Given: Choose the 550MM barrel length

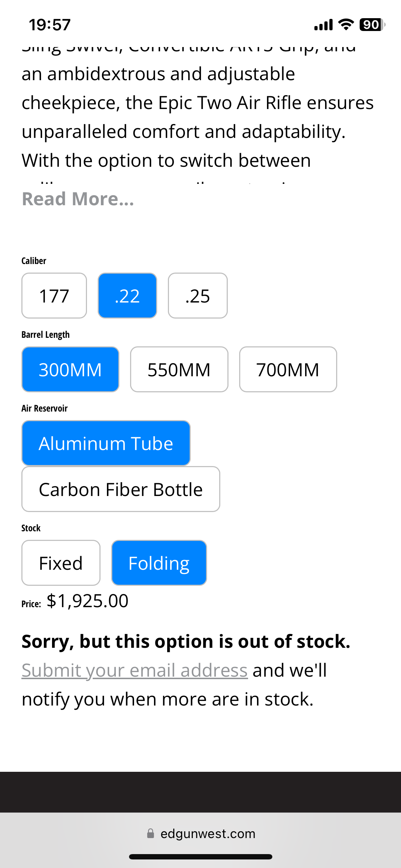Looking at the screenshot, I should coord(179,369).
